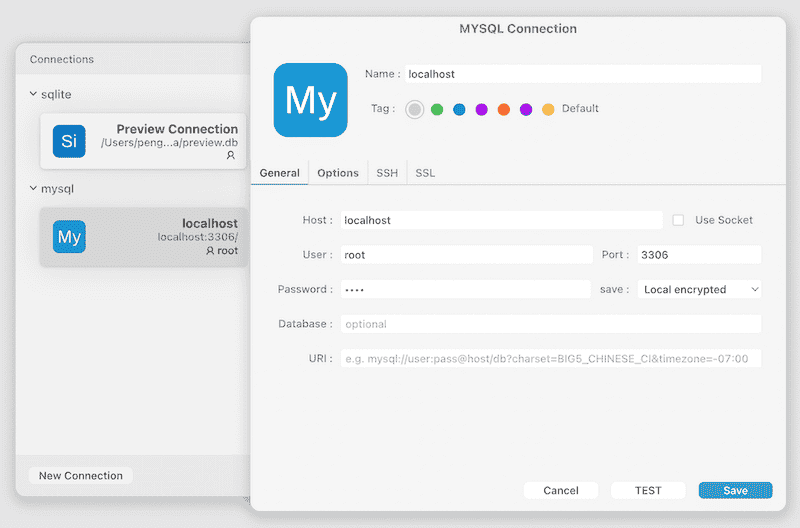Select the gray default tag color

pos(414,109)
